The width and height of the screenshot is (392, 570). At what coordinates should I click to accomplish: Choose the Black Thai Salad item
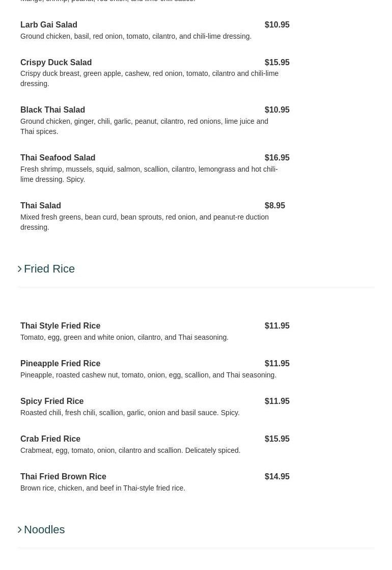point(52,110)
